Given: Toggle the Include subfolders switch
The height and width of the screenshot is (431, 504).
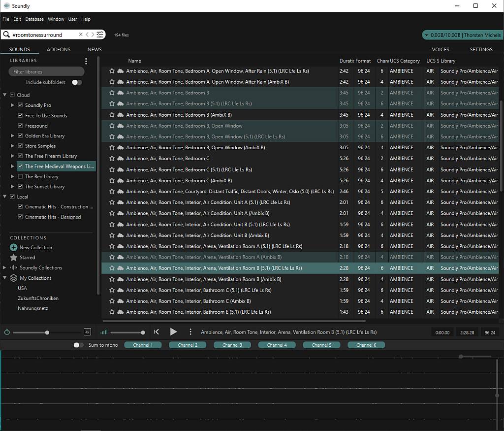Looking at the screenshot, I should click(x=77, y=82).
